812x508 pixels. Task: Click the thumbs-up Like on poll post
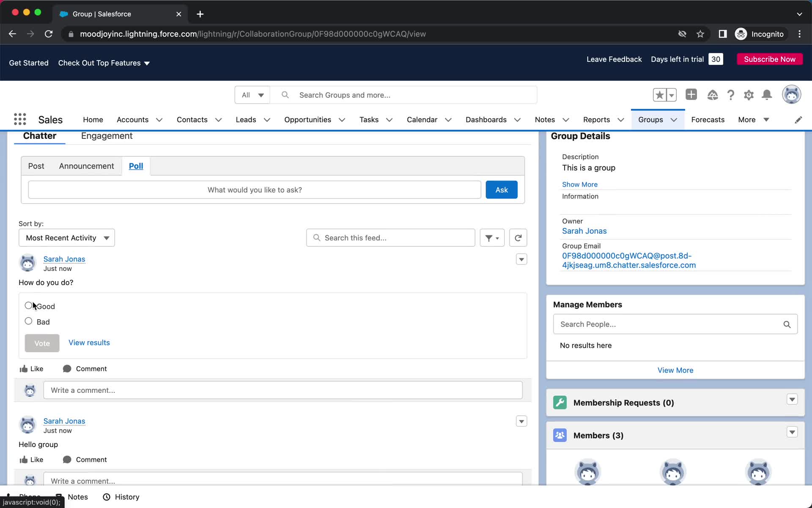[31, 369]
